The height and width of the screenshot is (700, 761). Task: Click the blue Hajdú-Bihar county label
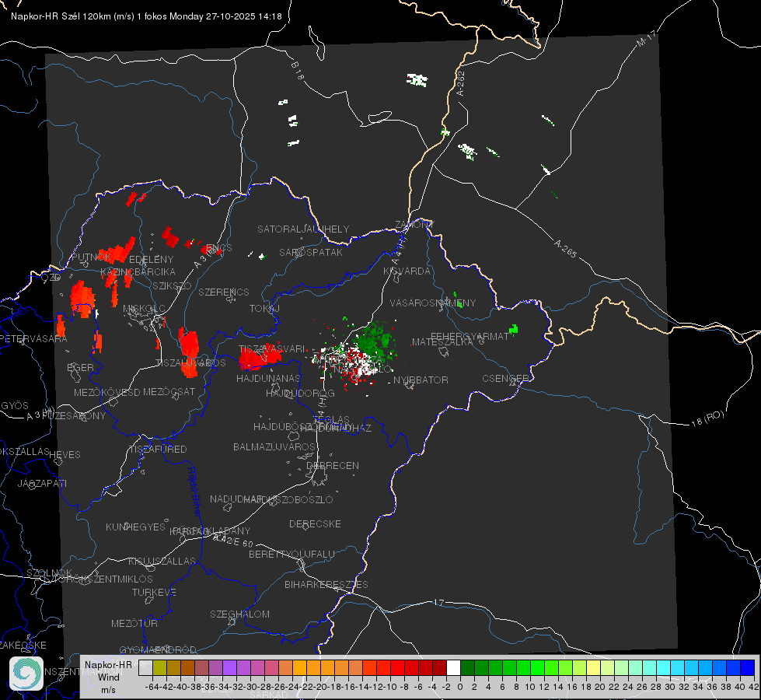pos(194,492)
